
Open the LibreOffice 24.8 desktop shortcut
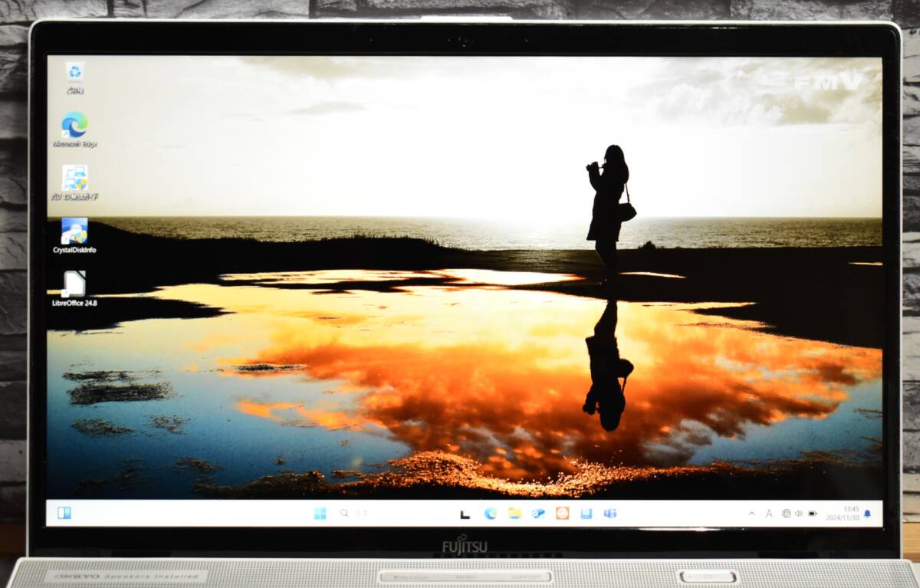(74, 284)
